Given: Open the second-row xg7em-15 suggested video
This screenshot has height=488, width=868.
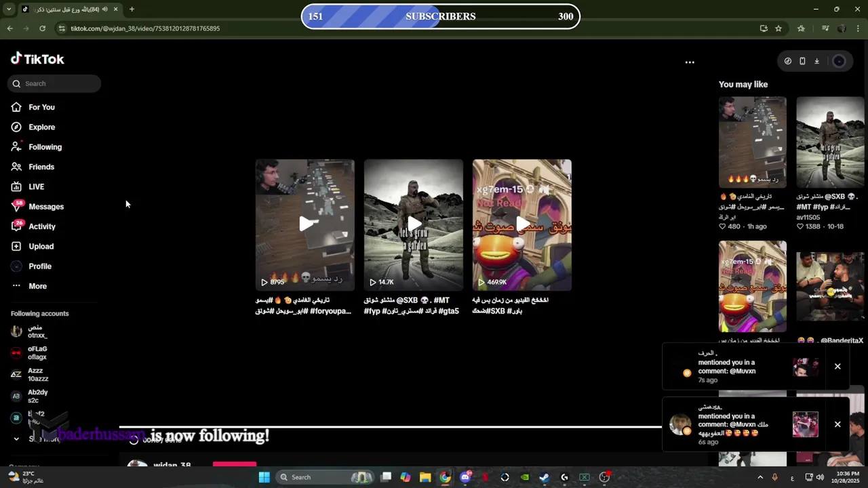Looking at the screenshot, I should click(x=753, y=287).
